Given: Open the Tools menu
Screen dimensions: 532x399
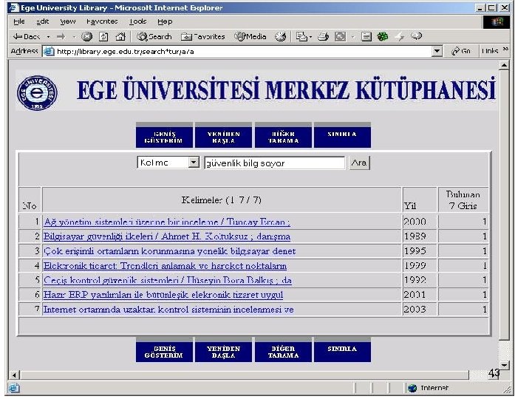Looking at the screenshot, I should coord(137,21).
